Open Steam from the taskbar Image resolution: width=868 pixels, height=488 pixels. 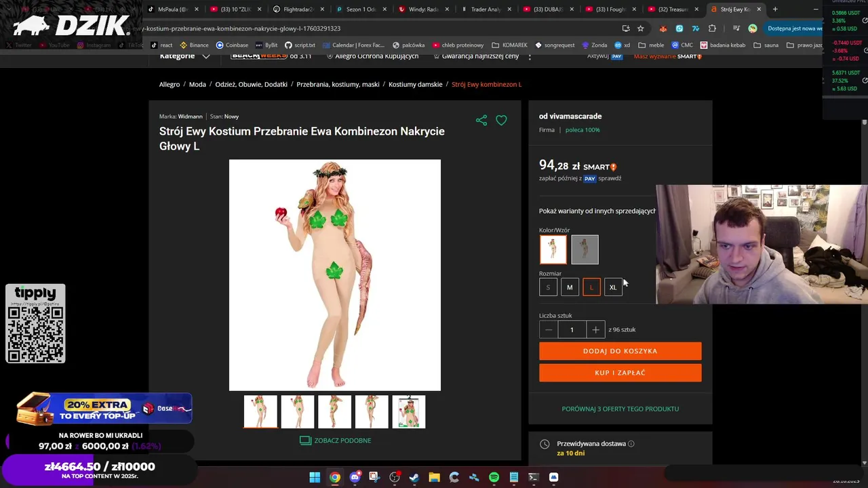[x=414, y=477]
